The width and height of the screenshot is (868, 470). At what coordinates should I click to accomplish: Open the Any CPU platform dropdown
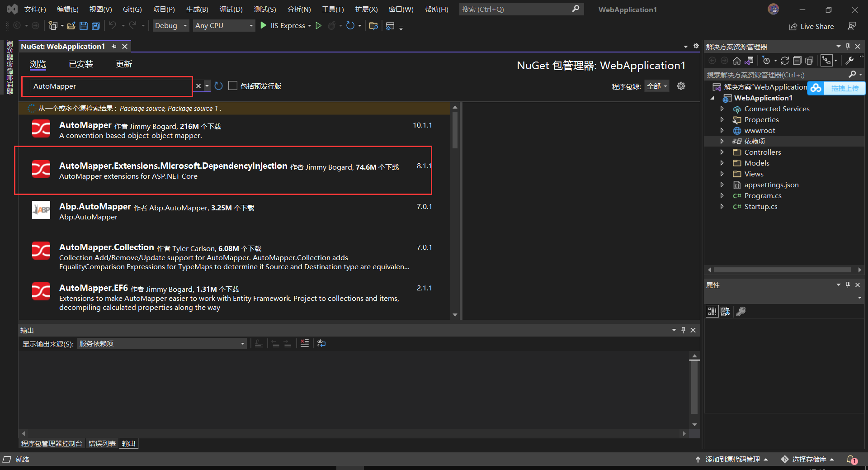click(224, 26)
